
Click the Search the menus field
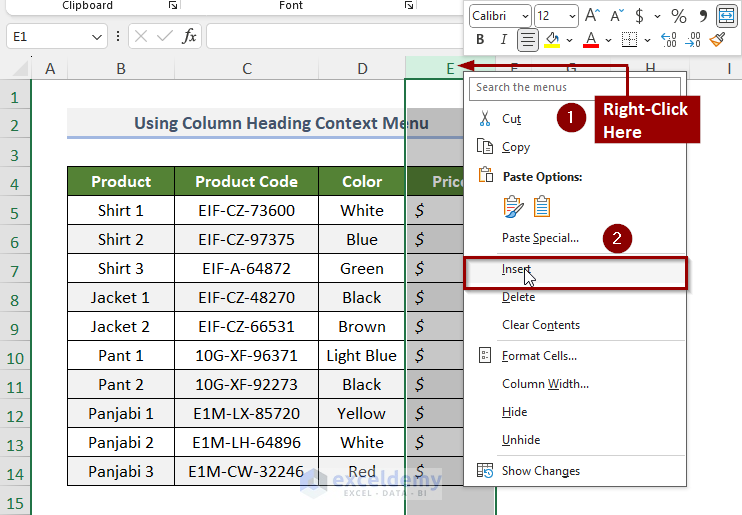click(575, 87)
